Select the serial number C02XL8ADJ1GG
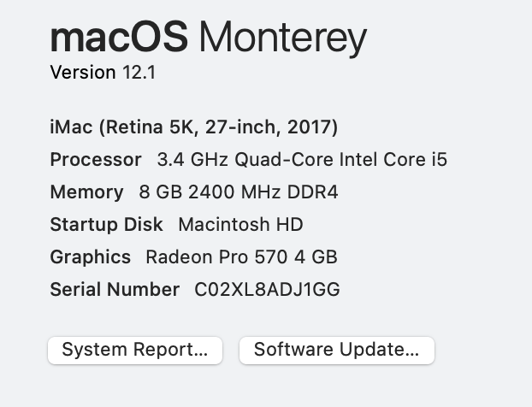The height and width of the screenshot is (407, 532). [x=267, y=290]
